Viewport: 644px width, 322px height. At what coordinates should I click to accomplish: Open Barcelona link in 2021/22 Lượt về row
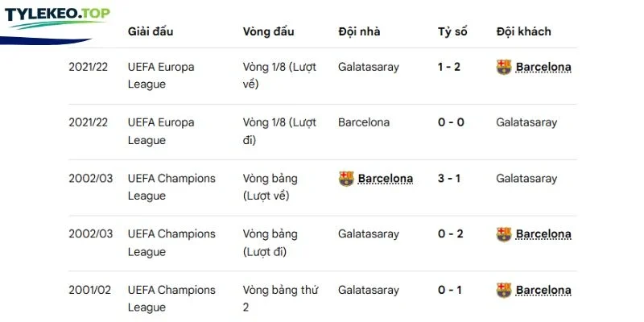(543, 67)
